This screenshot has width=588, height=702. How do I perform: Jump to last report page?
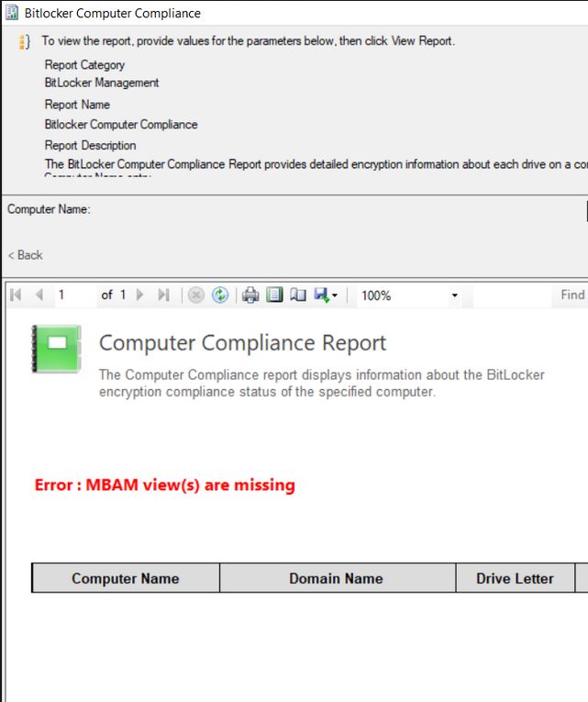coord(164,295)
